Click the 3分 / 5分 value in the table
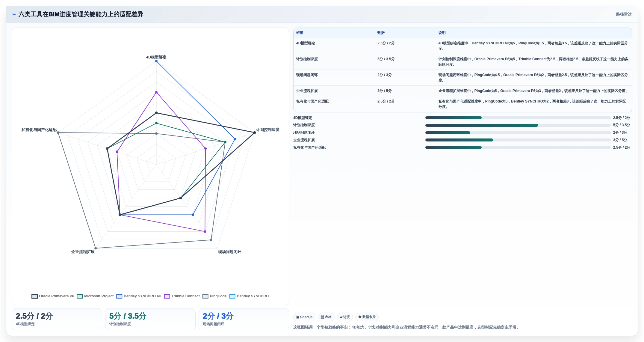The height and width of the screenshot is (342, 644). click(385, 91)
